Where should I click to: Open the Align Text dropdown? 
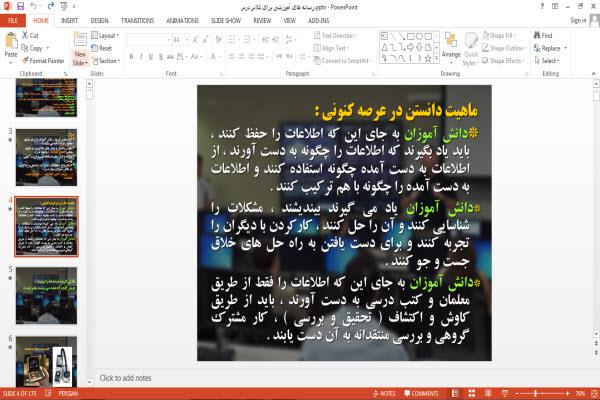click(x=331, y=48)
